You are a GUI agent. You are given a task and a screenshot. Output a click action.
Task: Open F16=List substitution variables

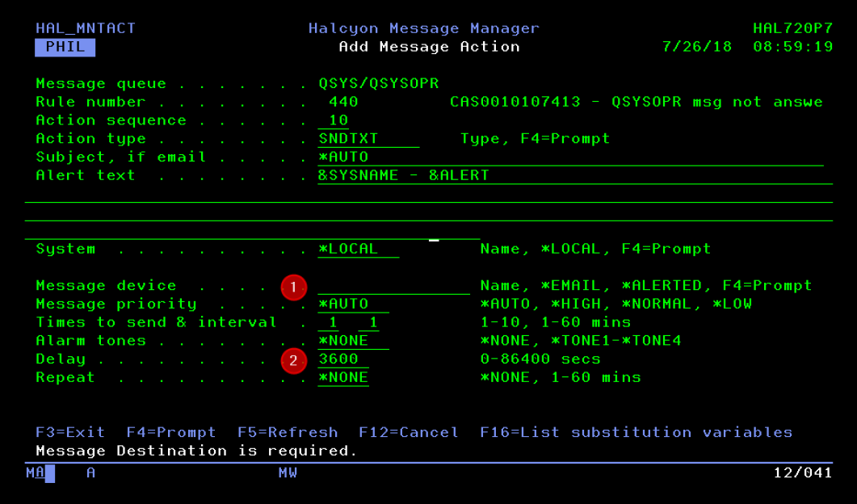click(636, 433)
